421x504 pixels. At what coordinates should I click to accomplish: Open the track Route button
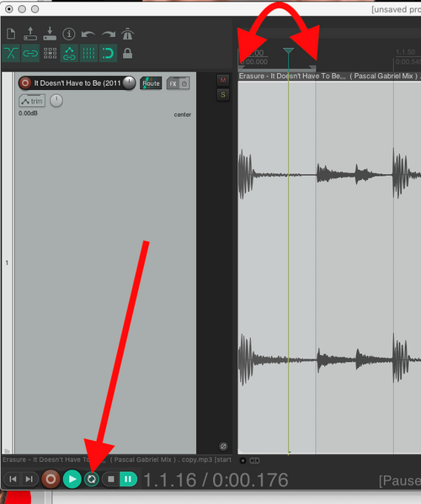151,83
